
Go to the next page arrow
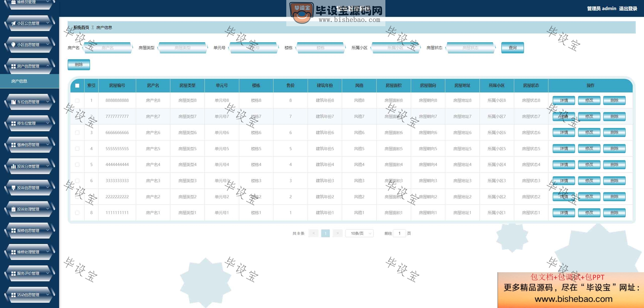[x=337, y=233]
